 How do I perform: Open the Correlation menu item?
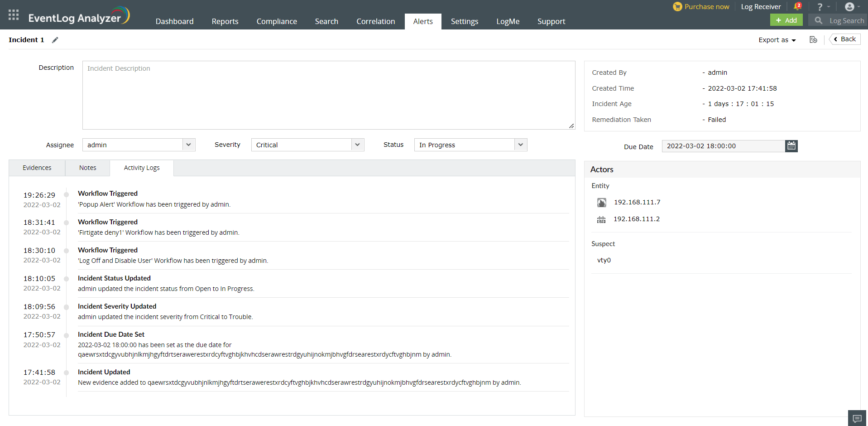[375, 21]
